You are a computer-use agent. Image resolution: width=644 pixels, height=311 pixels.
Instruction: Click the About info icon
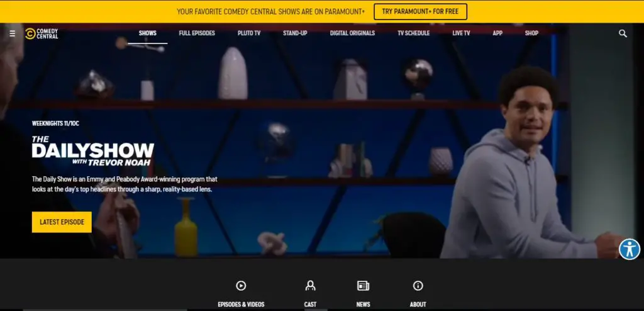(418, 285)
